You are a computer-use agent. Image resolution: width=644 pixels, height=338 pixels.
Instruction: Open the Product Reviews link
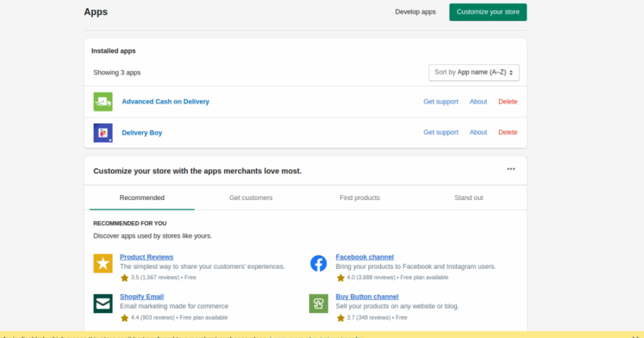click(x=147, y=257)
